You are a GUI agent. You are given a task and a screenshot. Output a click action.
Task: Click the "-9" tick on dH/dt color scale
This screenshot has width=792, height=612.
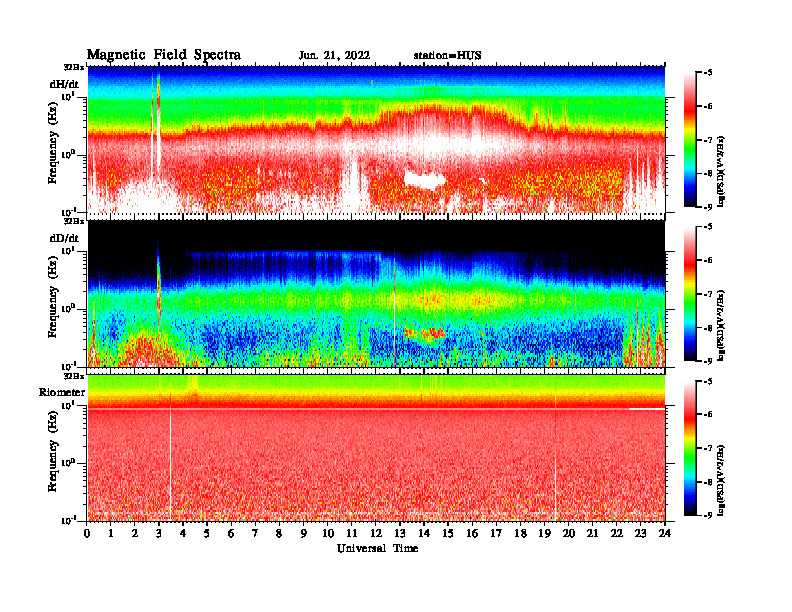pos(708,207)
